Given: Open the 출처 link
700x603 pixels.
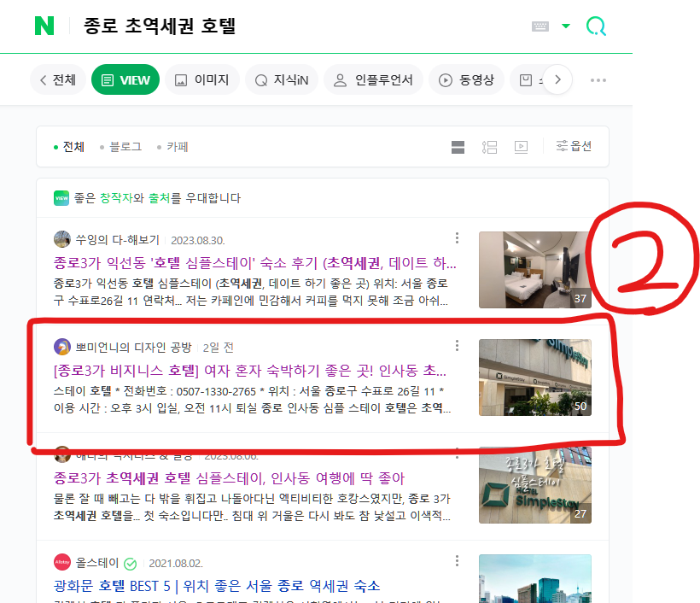Looking at the screenshot, I should (159, 198).
